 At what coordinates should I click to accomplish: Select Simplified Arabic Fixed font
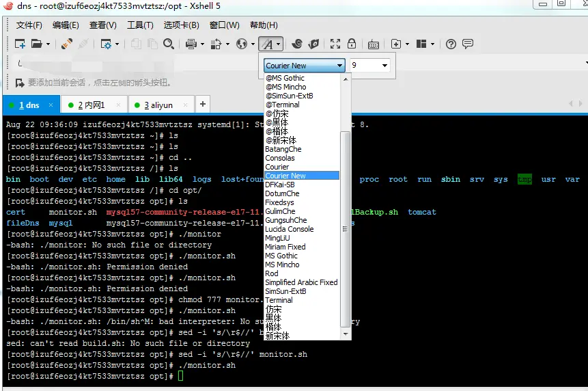[302, 282]
